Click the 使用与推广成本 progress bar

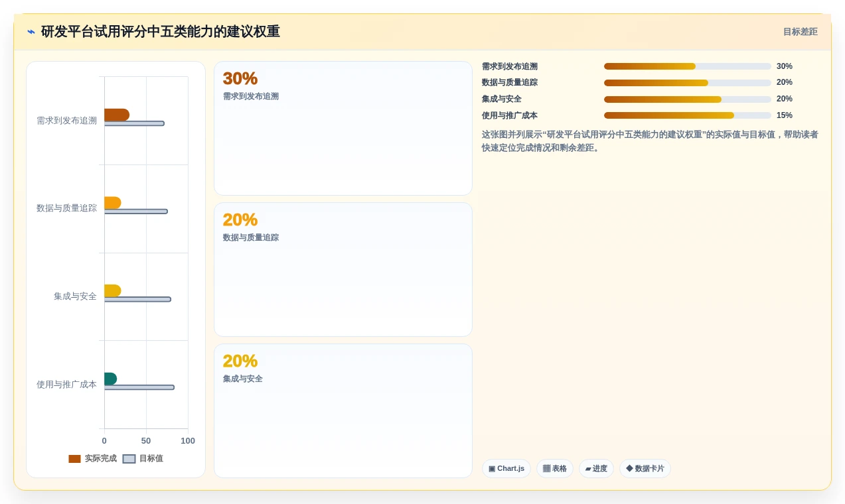tap(687, 115)
